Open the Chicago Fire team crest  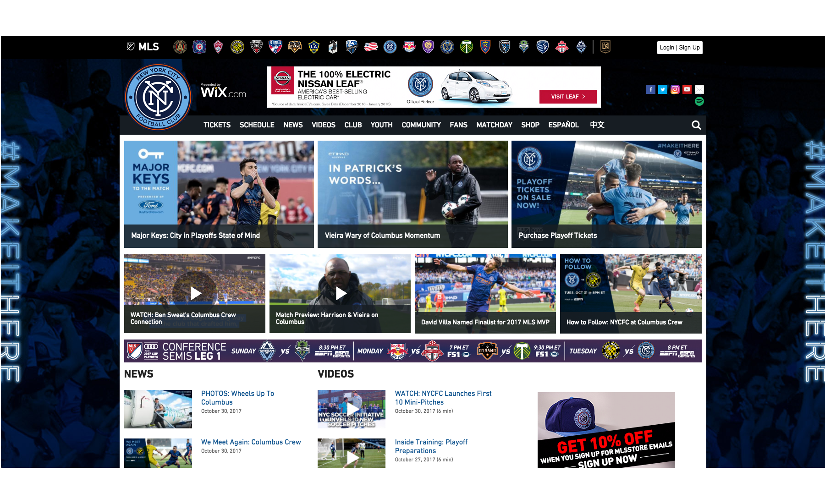click(x=199, y=47)
